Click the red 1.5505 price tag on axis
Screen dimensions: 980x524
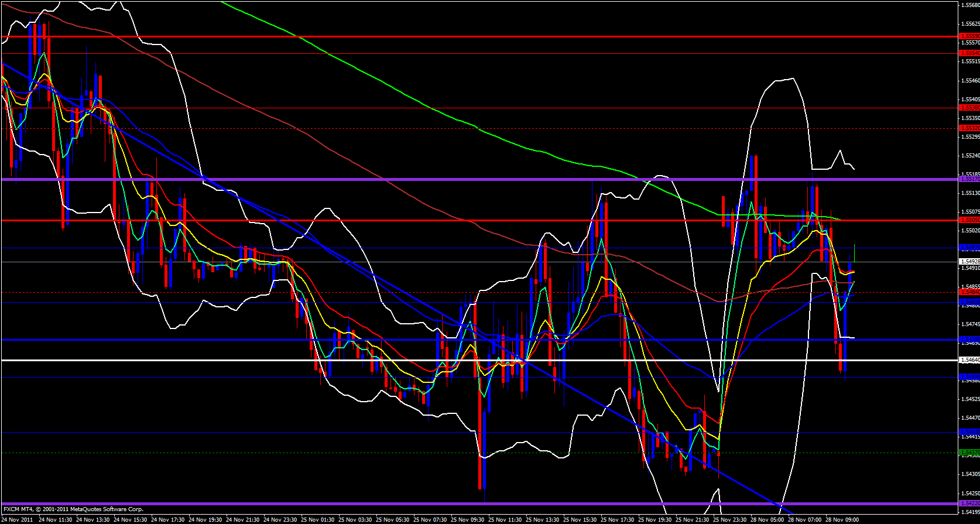pyautogui.click(x=969, y=220)
